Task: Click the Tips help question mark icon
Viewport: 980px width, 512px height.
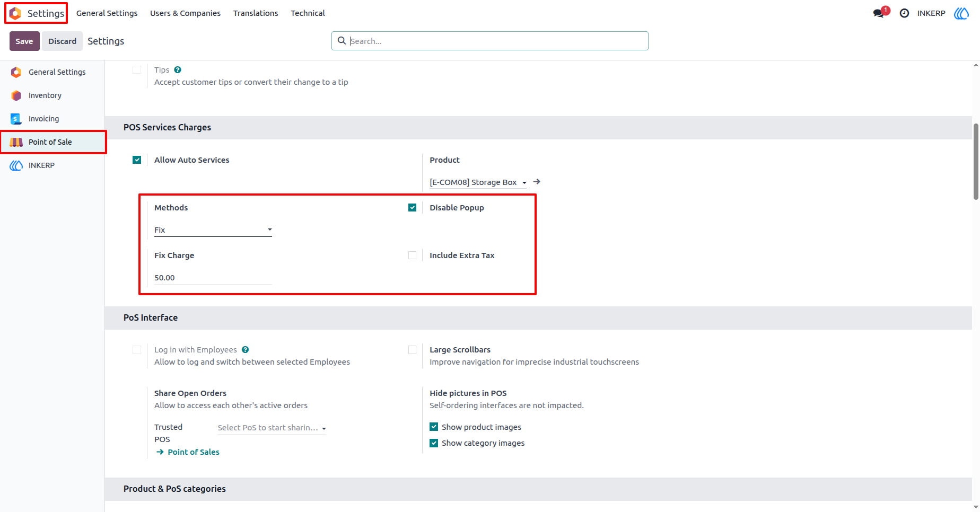Action: (x=178, y=70)
